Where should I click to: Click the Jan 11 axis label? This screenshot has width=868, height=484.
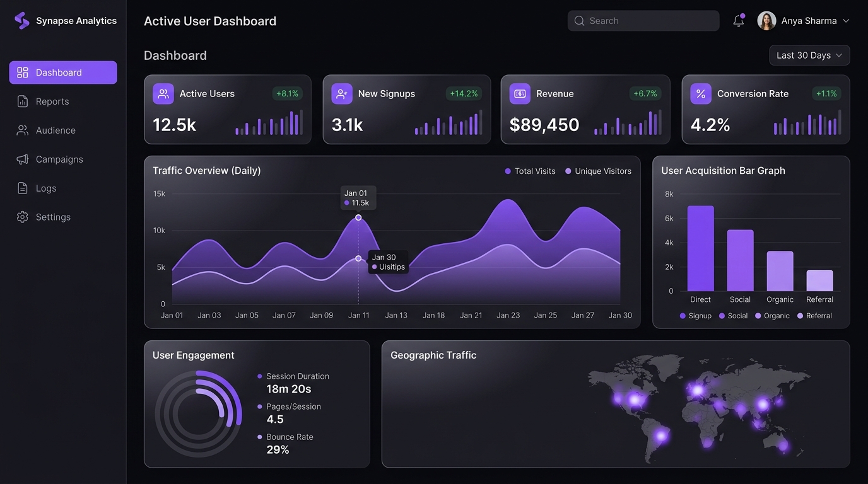point(359,315)
